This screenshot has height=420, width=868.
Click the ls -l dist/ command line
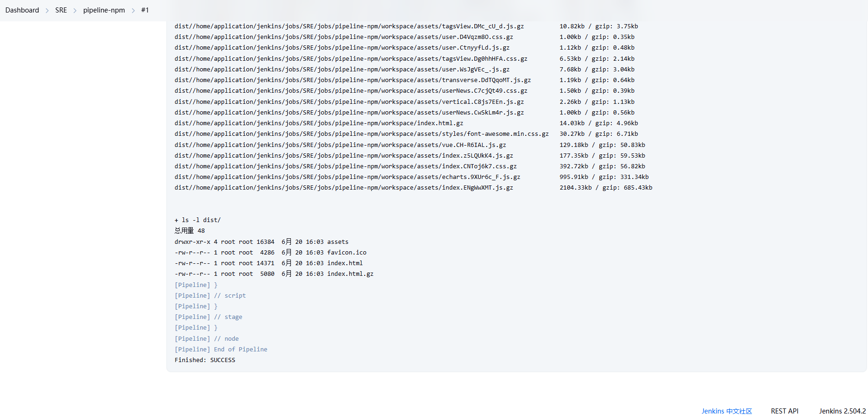[x=198, y=220]
